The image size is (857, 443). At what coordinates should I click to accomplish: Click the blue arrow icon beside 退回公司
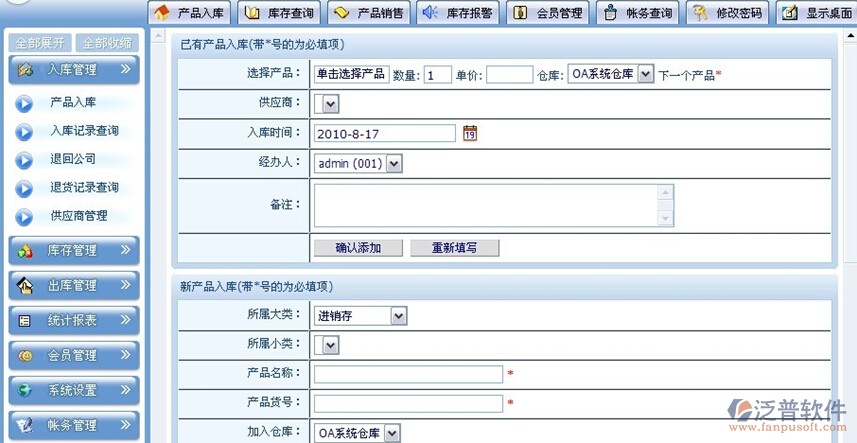pyautogui.click(x=24, y=160)
